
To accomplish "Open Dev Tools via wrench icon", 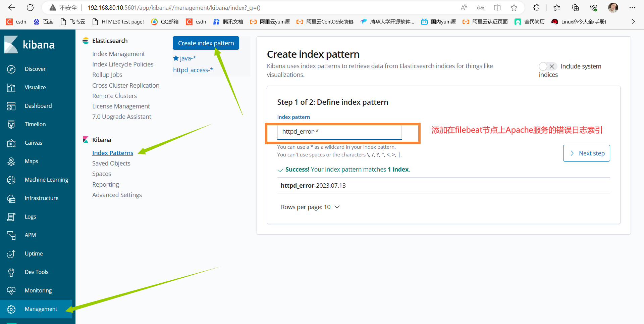I will (11, 272).
